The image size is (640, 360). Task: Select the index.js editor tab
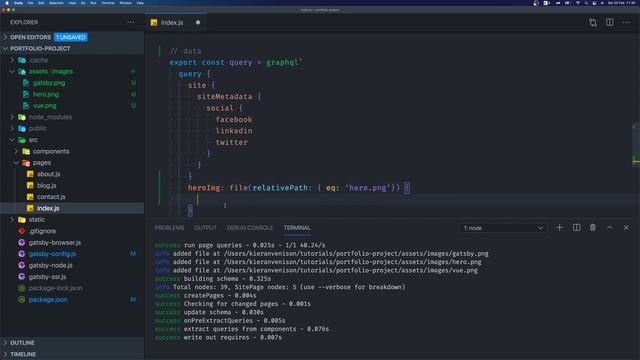[176, 22]
